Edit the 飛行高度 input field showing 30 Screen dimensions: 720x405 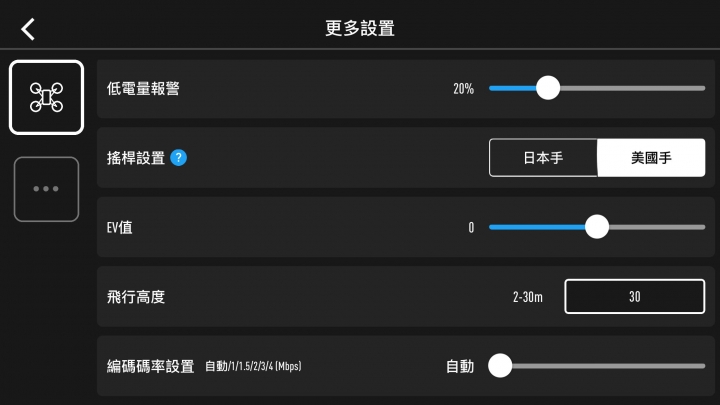coord(635,297)
